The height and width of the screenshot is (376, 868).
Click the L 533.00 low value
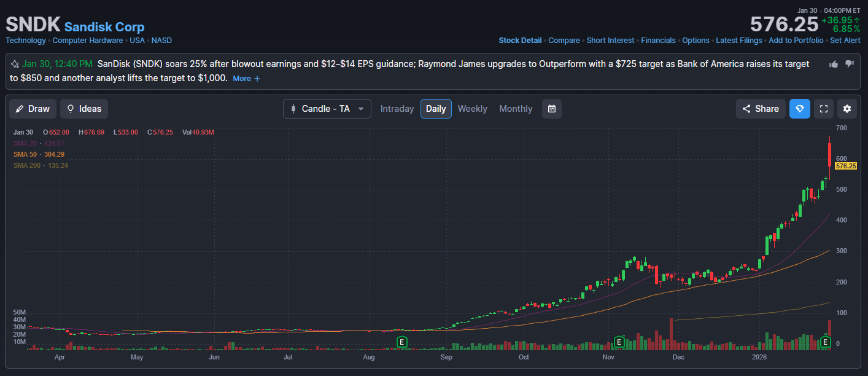[125, 132]
